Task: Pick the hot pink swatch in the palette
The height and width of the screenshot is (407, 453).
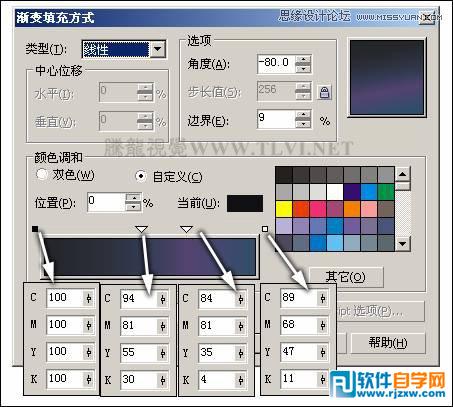Action: coord(318,209)
